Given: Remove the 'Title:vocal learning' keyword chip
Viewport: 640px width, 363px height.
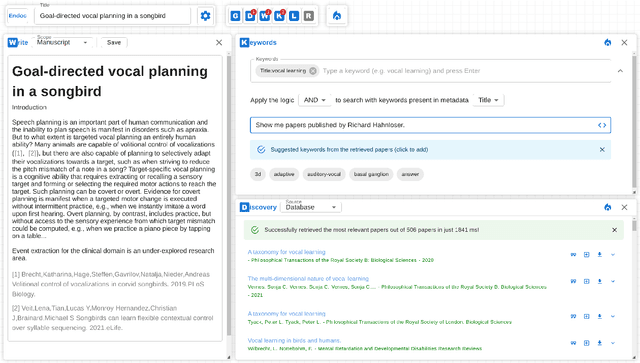Looking at the screenshot, I should tap(313, 71).
